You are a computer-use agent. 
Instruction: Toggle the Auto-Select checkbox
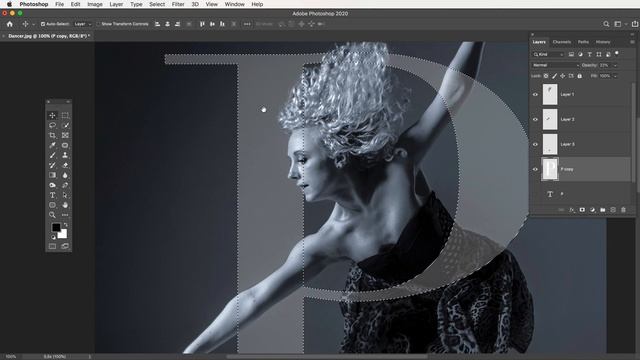[x=43, y=24]
